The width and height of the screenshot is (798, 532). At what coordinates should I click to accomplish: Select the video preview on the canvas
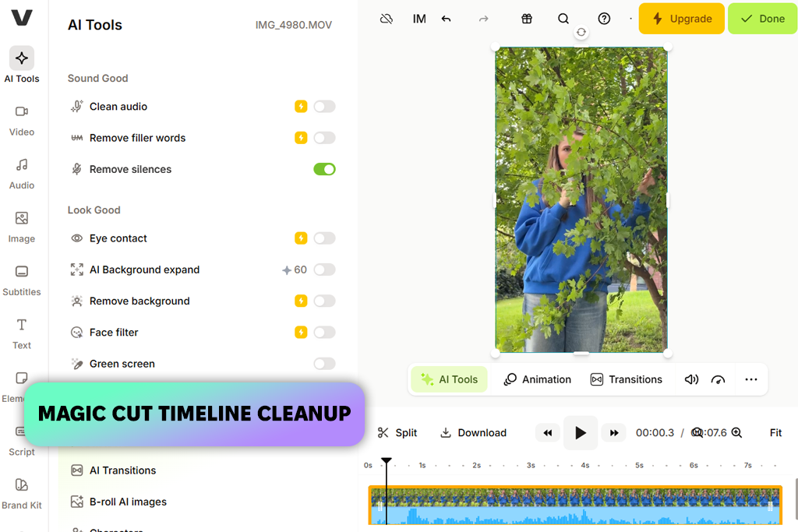pyautogui.click(x=581, y=200)
